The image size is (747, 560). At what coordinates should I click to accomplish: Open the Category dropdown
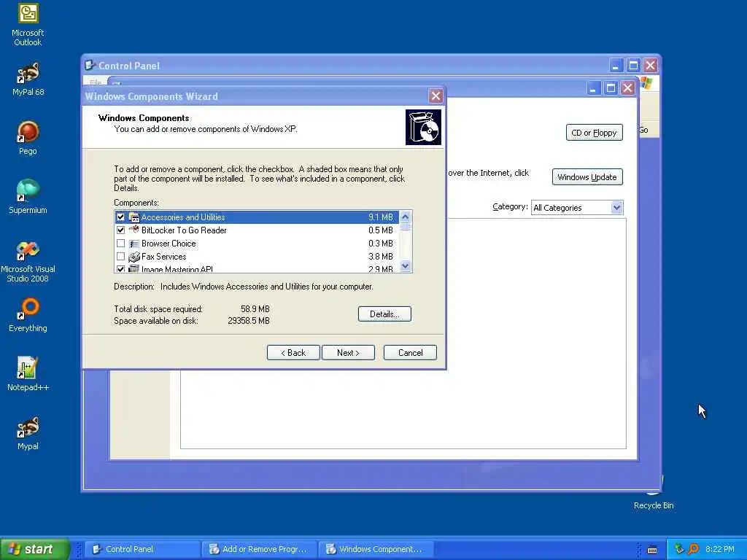[x=616, y=208]
